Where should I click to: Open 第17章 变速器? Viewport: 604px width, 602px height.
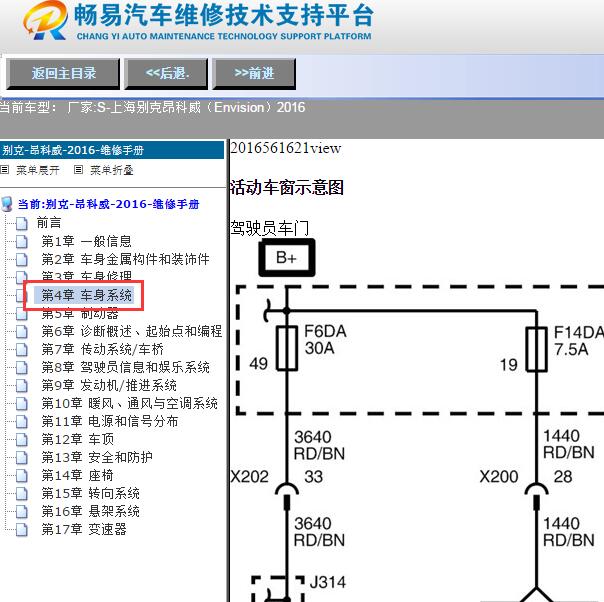[84, 529]
